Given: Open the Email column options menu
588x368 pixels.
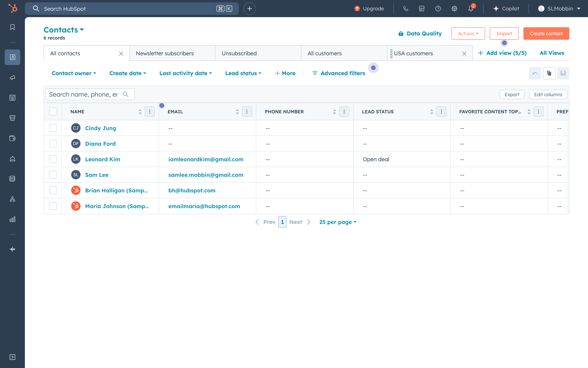Looking at the screenshot, I should (x=247, y=112).
